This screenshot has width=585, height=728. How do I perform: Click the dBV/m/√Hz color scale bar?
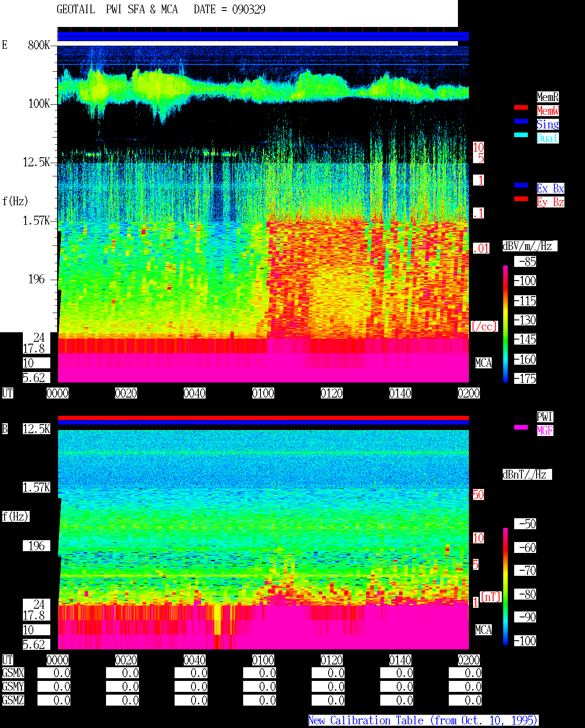coord(505,324)
